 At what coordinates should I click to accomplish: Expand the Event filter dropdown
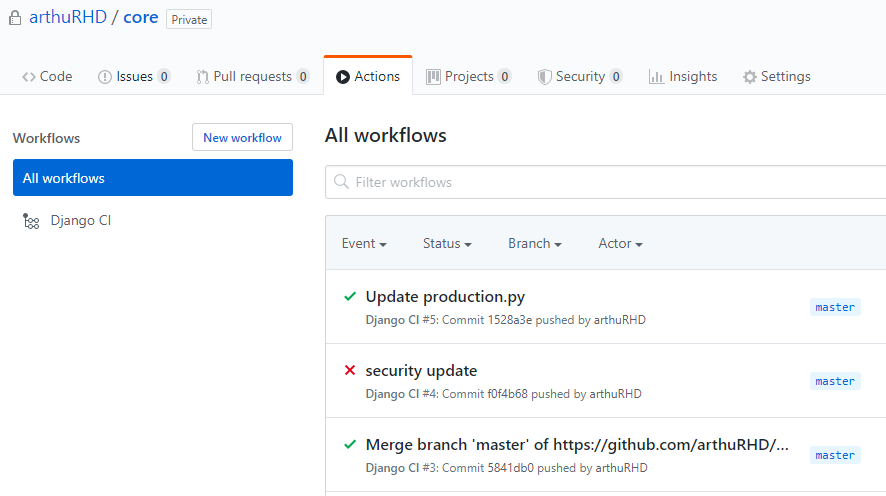[x=364, y=244]
